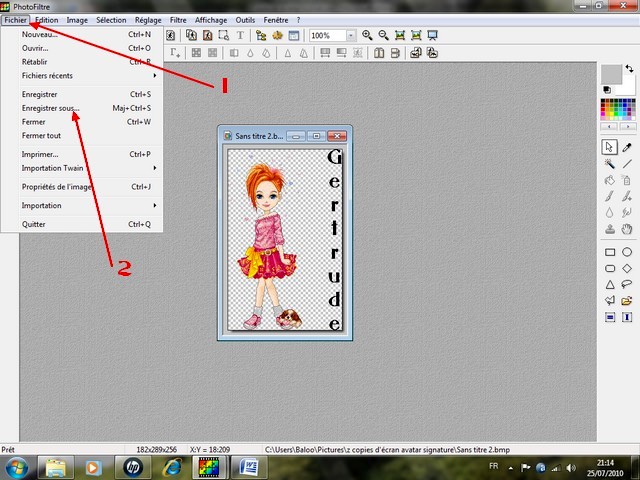Viewport: 640px width, 480px height.
Task: Select the Line drawing tool
Action: click(627, 164)
